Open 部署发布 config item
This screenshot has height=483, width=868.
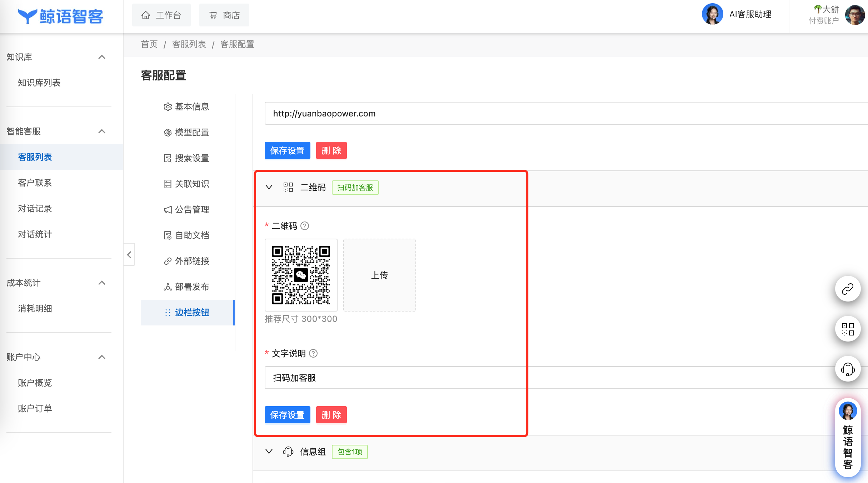pos(186,287)
